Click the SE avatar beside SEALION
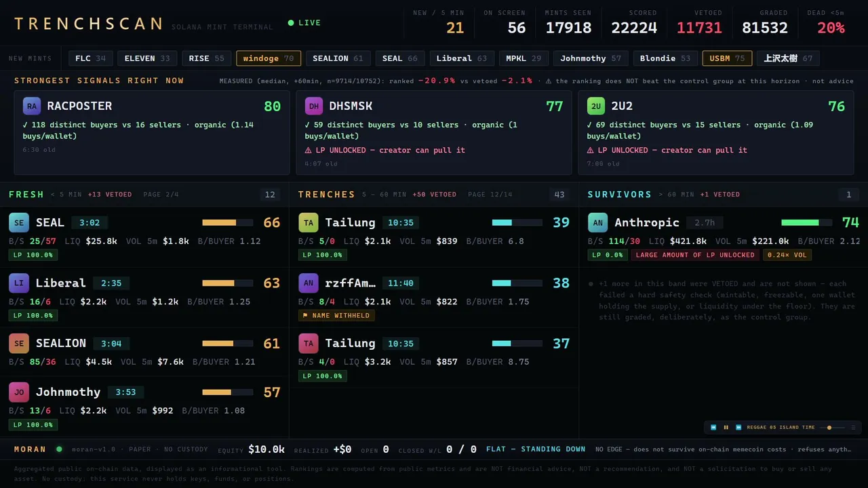This screenshot has height=488, width=868. (x=19, y=343)
